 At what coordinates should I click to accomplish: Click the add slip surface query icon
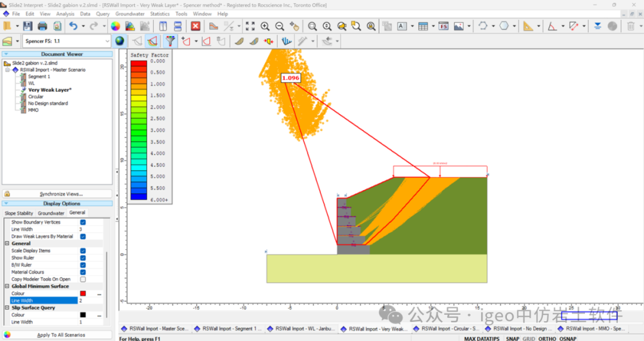tap(186, 41)
